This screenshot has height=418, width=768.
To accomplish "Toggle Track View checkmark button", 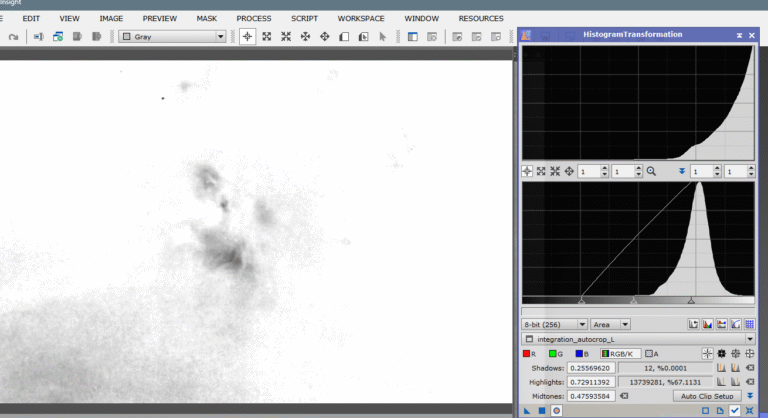I will point(735,411).
